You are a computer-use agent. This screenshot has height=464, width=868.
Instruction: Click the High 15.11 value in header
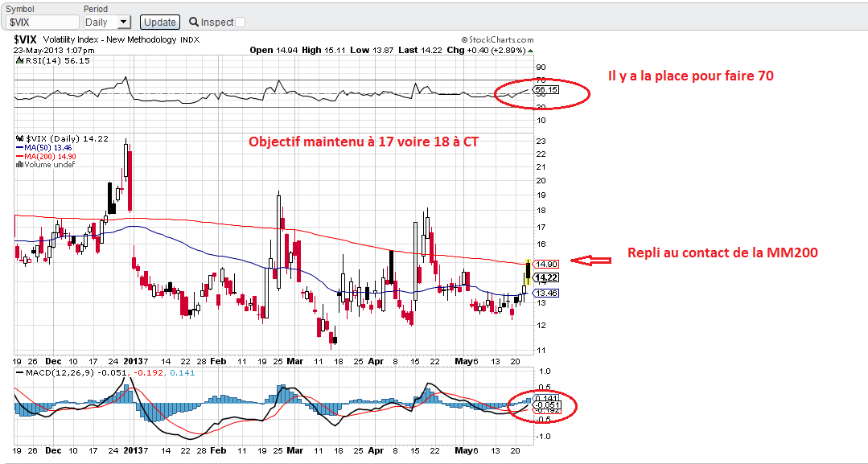tap(323, 50)
